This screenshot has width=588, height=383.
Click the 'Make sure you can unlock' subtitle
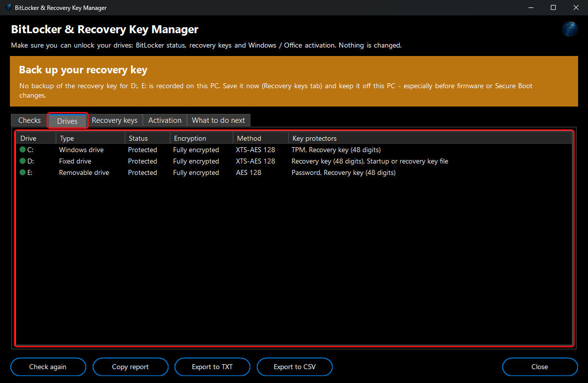coord(206,45)
